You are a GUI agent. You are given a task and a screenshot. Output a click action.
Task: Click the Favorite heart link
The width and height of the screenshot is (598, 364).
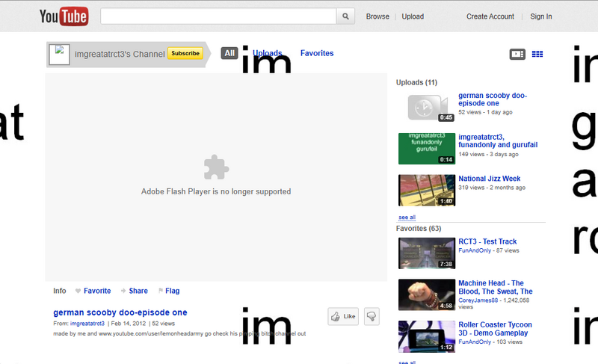click(93, 291)
